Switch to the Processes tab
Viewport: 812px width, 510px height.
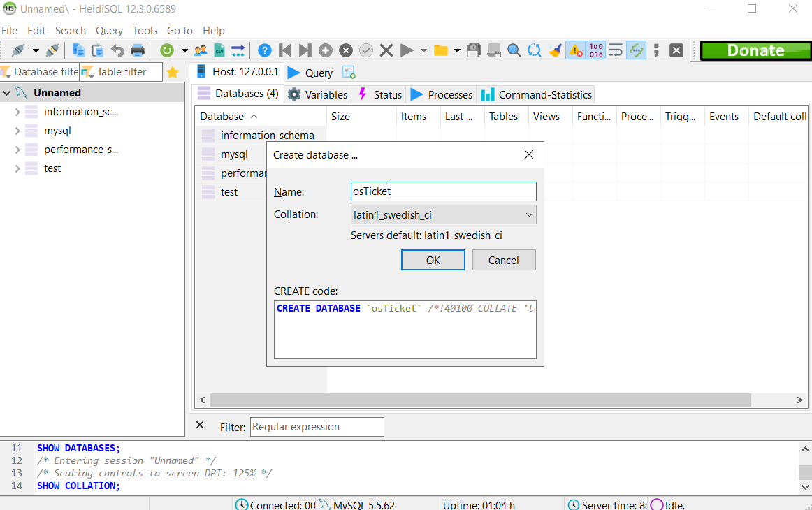coord(441,95)
